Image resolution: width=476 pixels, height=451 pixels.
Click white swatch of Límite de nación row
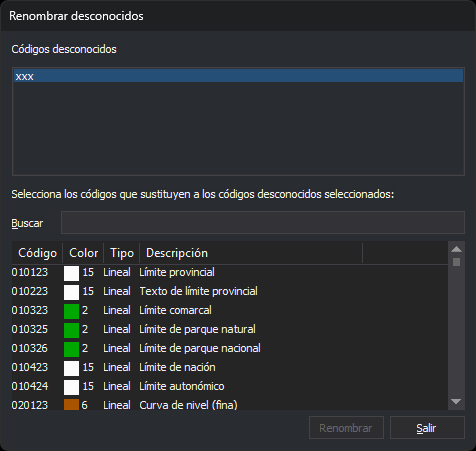(x=71, y=368)
